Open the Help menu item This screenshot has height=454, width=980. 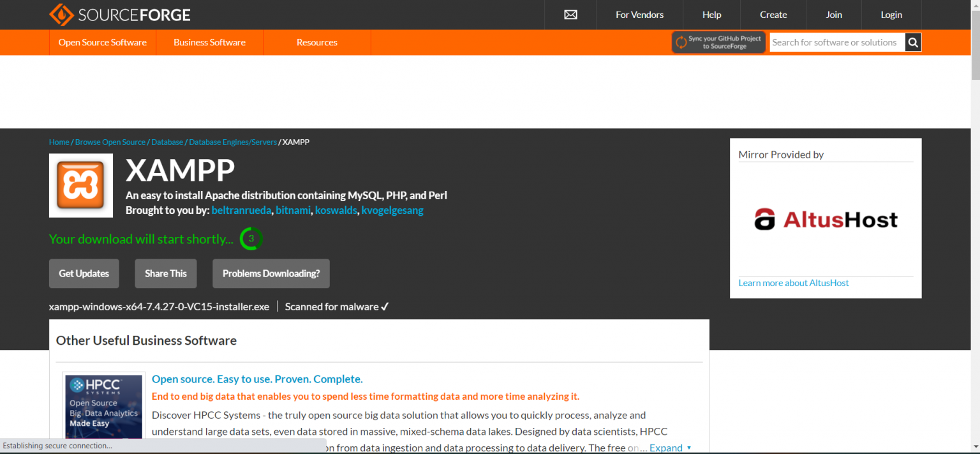point(711,15)
